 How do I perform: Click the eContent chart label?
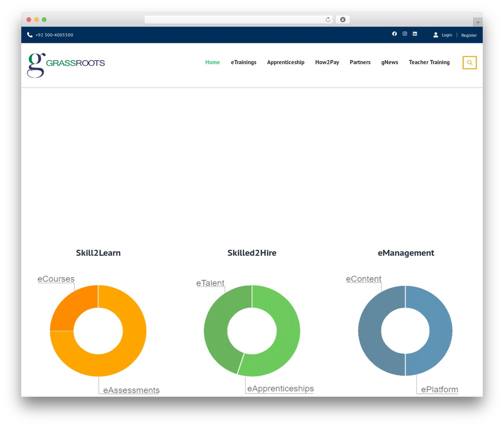click(363, 279)
